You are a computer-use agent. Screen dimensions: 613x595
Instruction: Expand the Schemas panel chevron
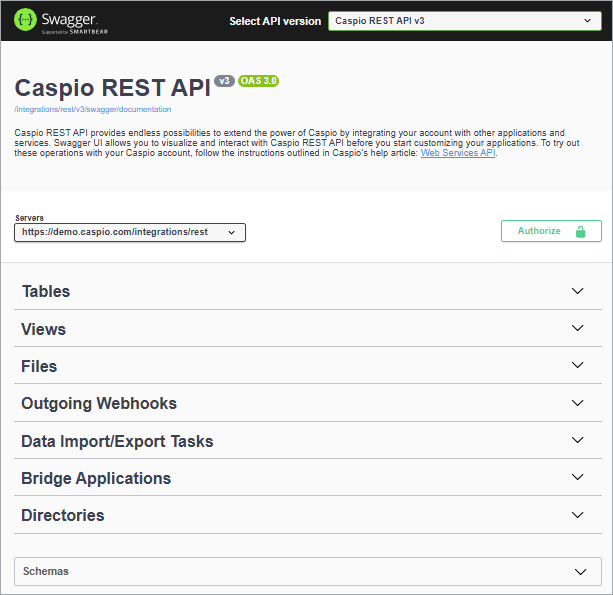click(581, 572)
